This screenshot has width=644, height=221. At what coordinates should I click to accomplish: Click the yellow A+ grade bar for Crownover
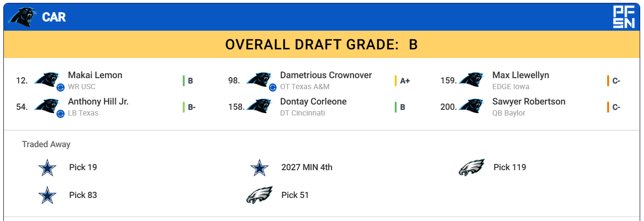click(x=396, y=81)
